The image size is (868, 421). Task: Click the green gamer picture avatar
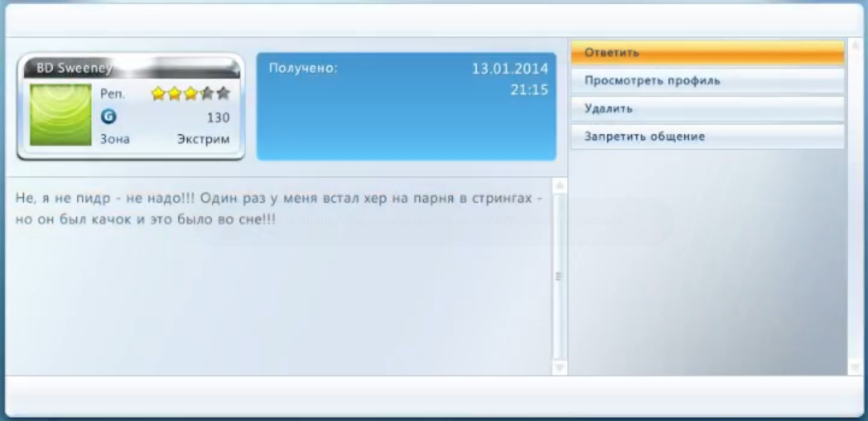pyautogui.click(x=60, y=115)
